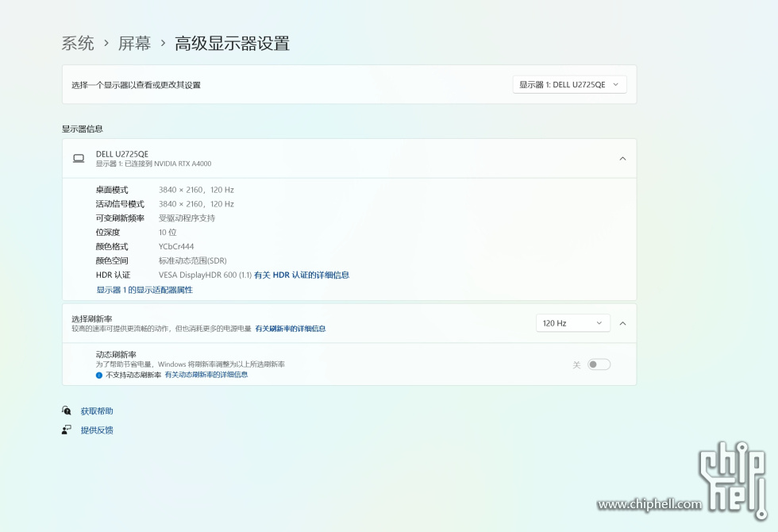
Task: Collapse the DELL U2725QE info card
Action: pyautogui.click(x=622, y=158)
